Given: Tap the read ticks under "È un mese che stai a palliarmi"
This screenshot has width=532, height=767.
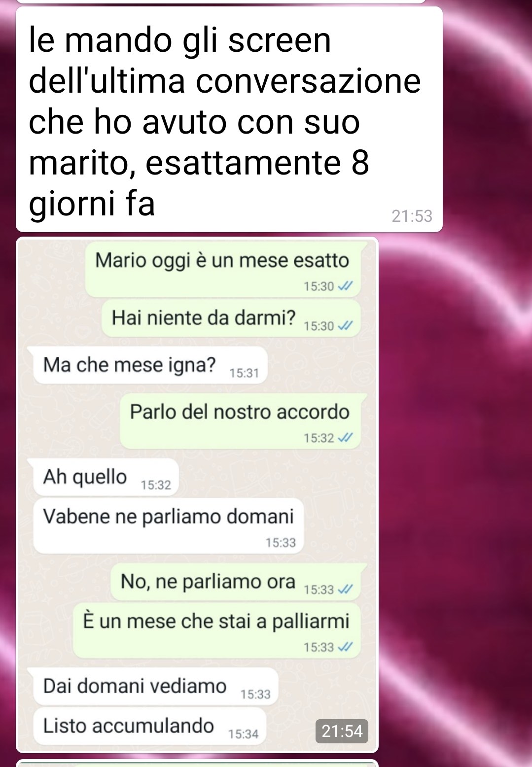Looking at the screenshot, I should pos(345,647).
